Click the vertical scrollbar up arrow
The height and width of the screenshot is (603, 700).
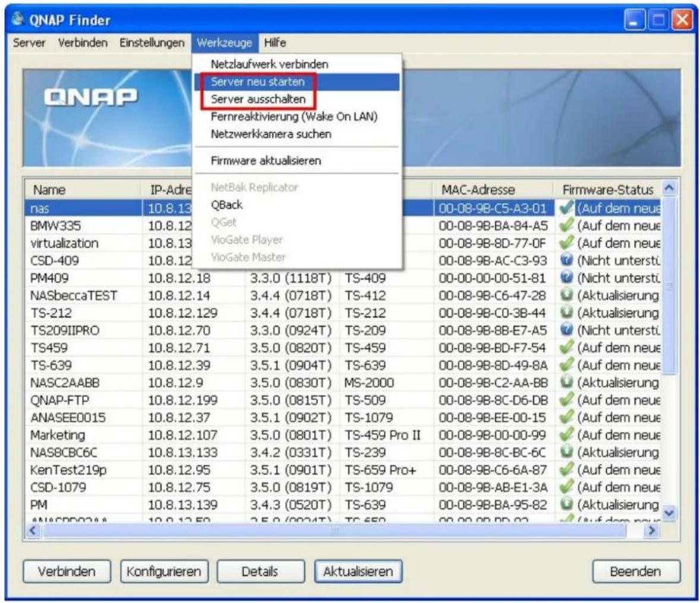pos(669,188)
